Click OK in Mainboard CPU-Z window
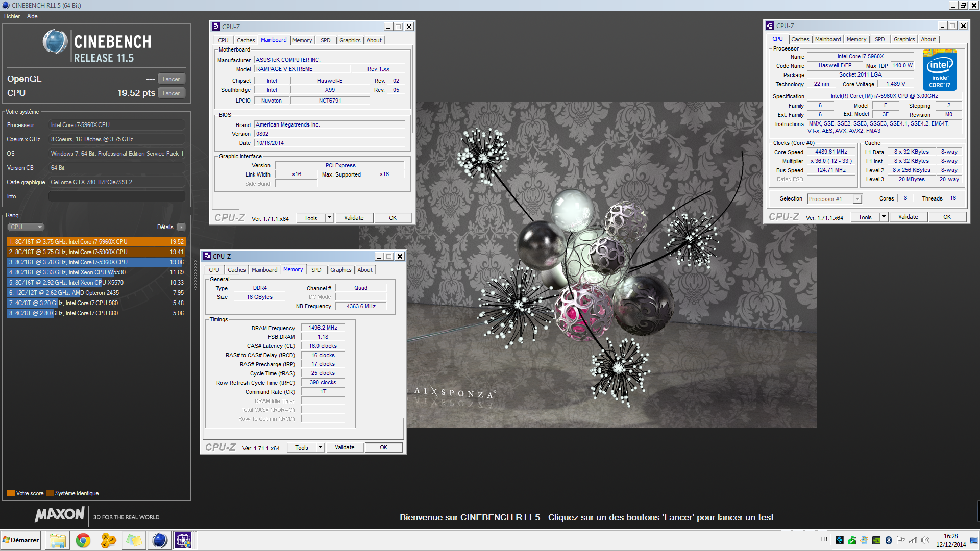980x551 pixels. (393, 218)
